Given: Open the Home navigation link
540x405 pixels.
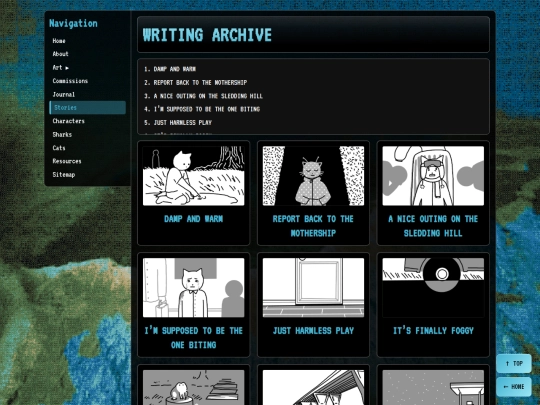Looking at the screenshot, I should [59, 41].
